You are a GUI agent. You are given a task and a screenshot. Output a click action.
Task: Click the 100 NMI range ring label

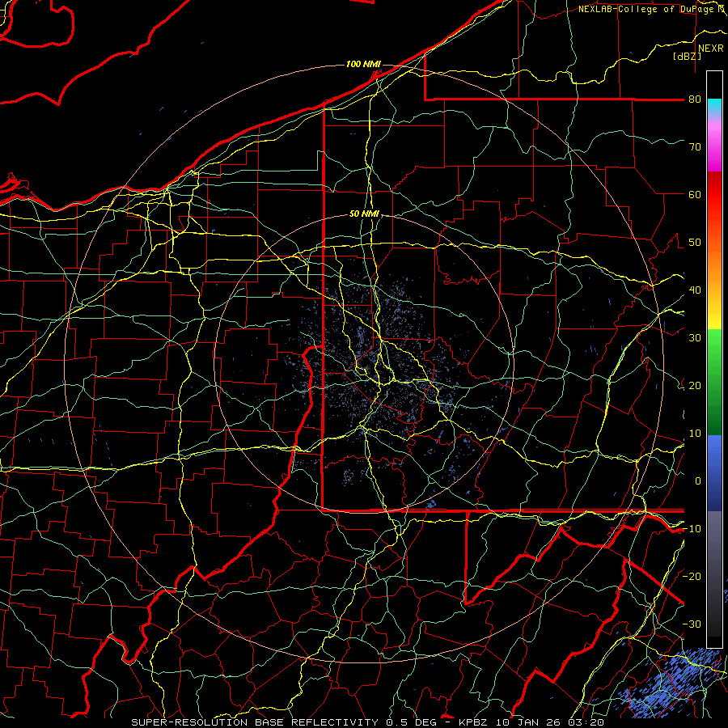tap(363, 64)
